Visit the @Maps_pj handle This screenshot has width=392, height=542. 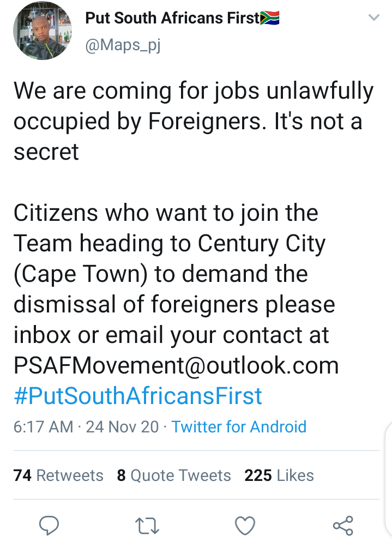click(x=123, y=45)
